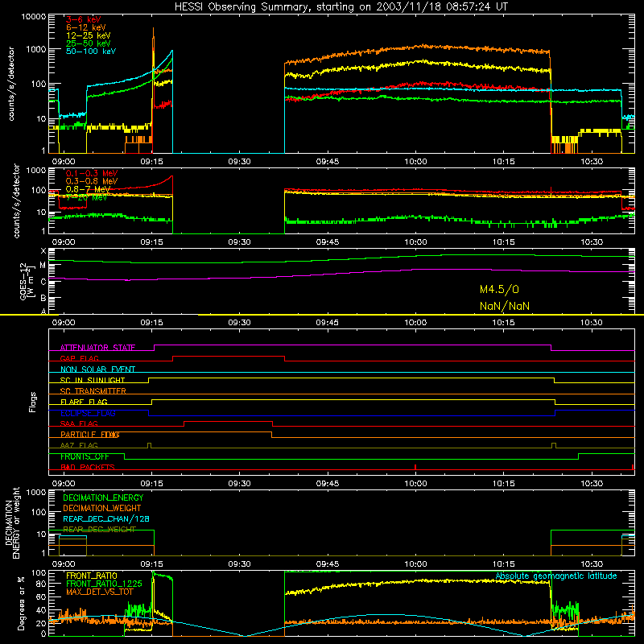
Task: Select the cyan "NON_SOLAR_EVENT" flag label
Action: pos(97,369)
